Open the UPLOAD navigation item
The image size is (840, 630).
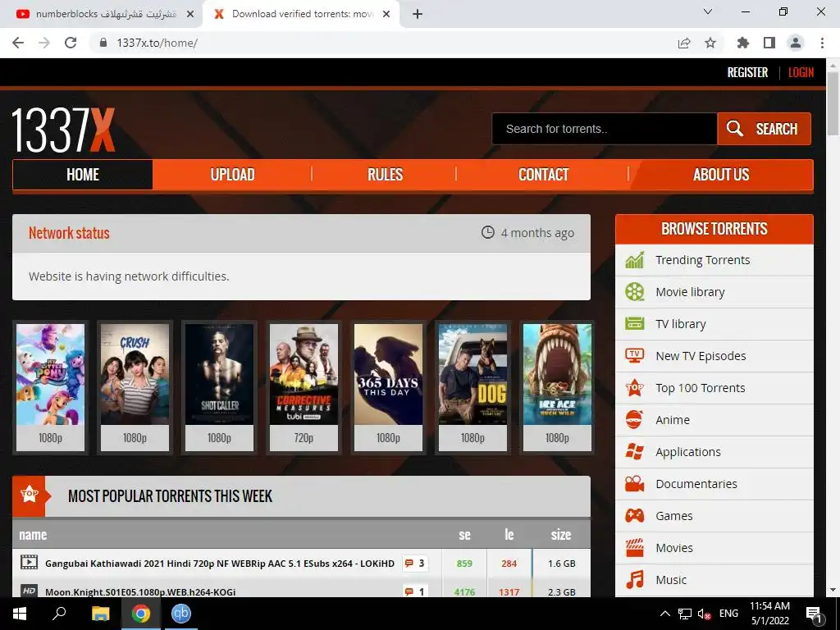[232, 175]
